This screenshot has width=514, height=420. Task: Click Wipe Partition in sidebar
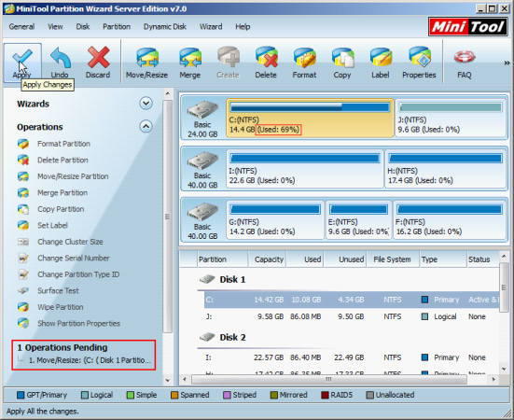(x=61, y=307)
